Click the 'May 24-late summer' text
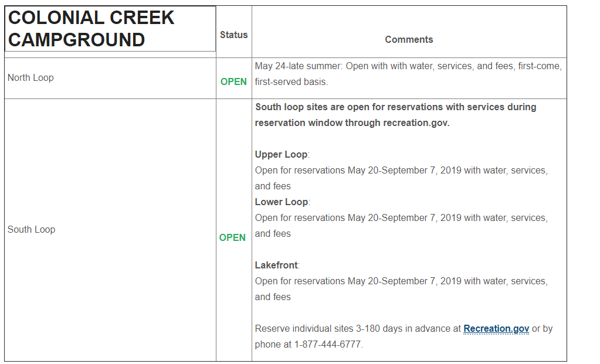This screenshot has width=600, height=364. [299, 66]
